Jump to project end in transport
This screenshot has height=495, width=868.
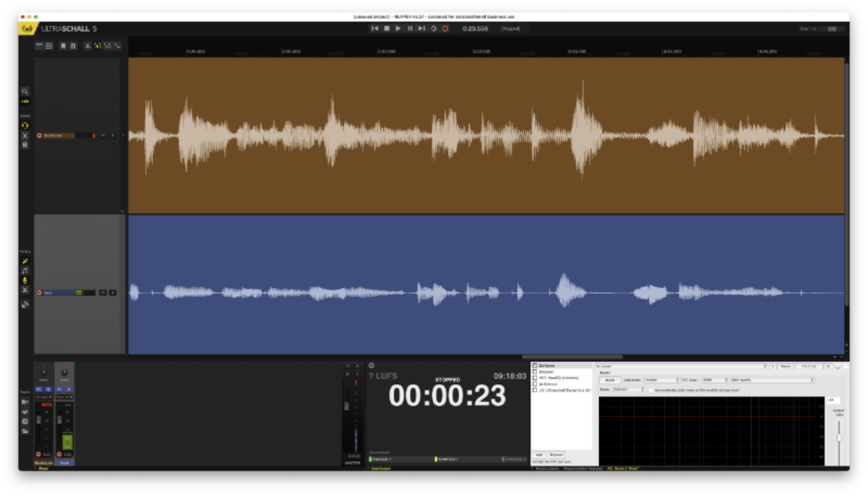coord(421,28)
